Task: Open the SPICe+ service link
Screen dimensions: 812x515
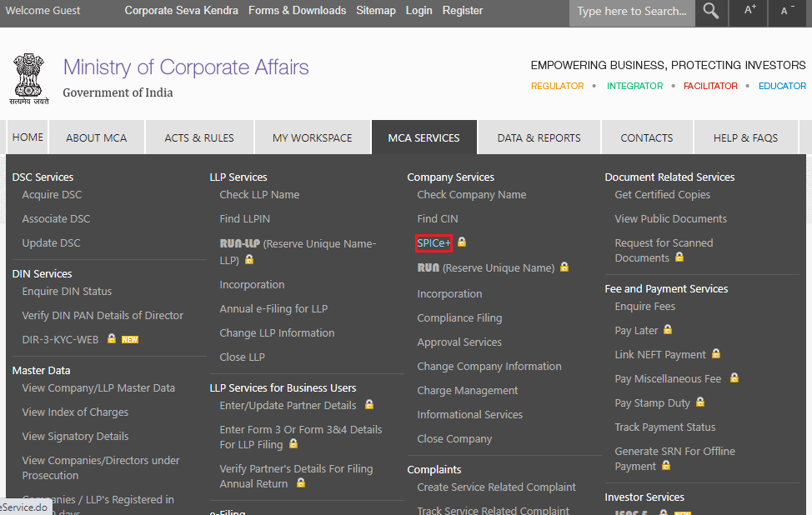Action: coord(434,242)
